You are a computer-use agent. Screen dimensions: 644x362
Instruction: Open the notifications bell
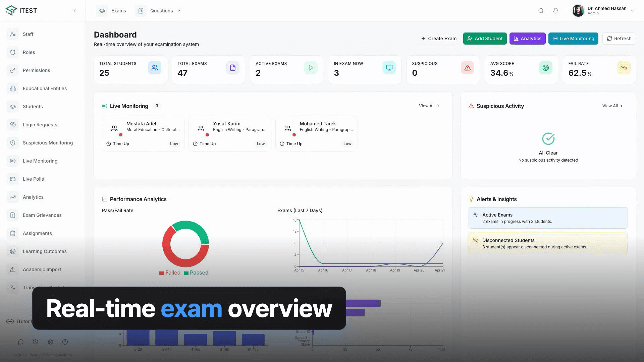(x=556, y=11)
